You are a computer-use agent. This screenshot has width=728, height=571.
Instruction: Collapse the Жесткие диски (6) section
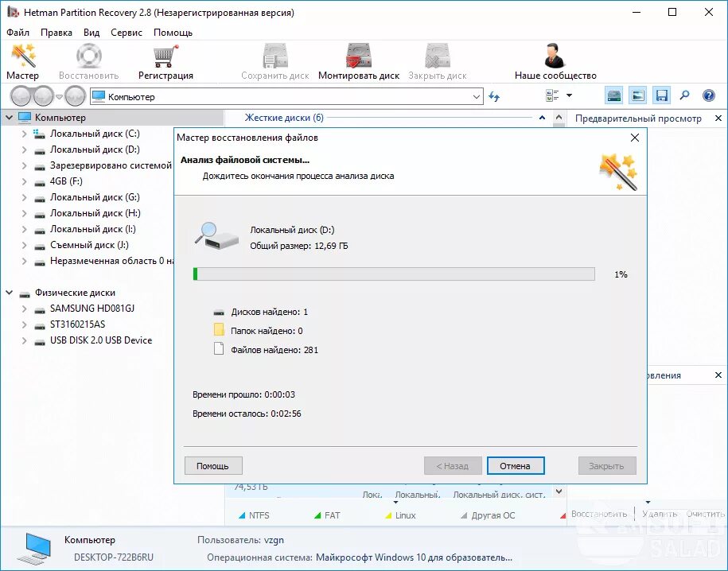coord(542,118)
